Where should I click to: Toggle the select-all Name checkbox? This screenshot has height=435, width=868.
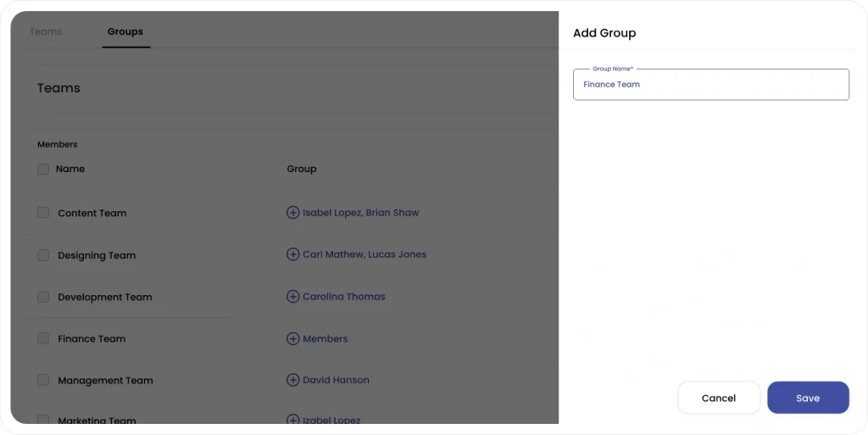[43, 169]
